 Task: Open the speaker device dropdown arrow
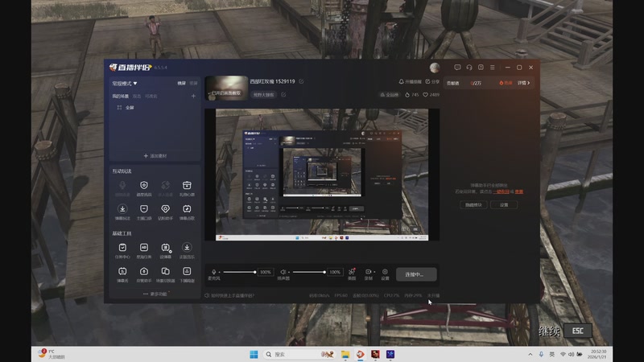[289, 272]
